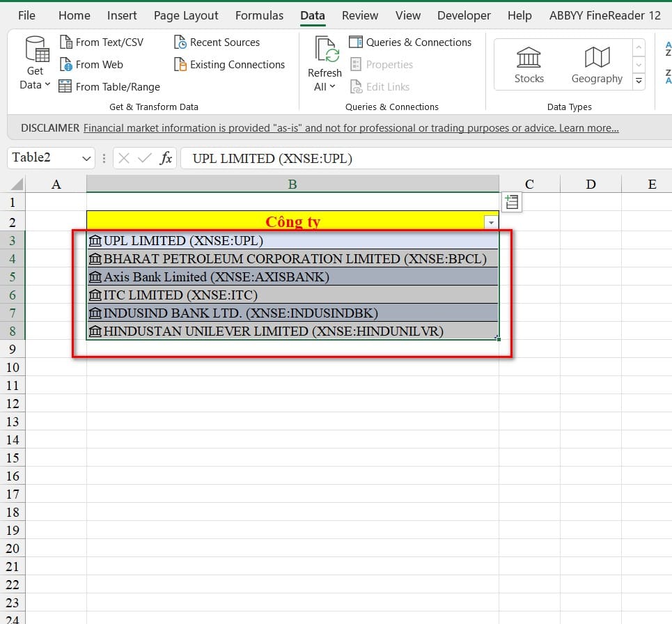Click the formula bar options dots
The height and width of the screenshot is (624, 672).
[104, 159]
